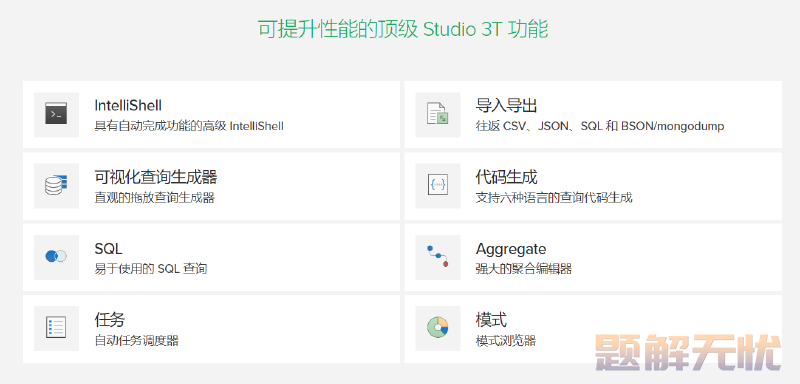Click the text 往返 CSV、JSON、SQL 和 BSON/mongodump
The image size is (800, 384).
[x=599, y=126]
